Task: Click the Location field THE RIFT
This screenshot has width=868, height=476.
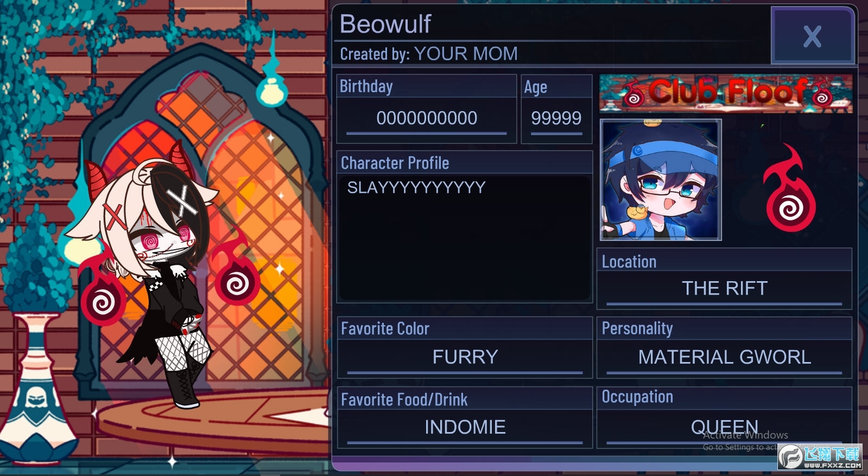Action: click(x=724, y=288)
